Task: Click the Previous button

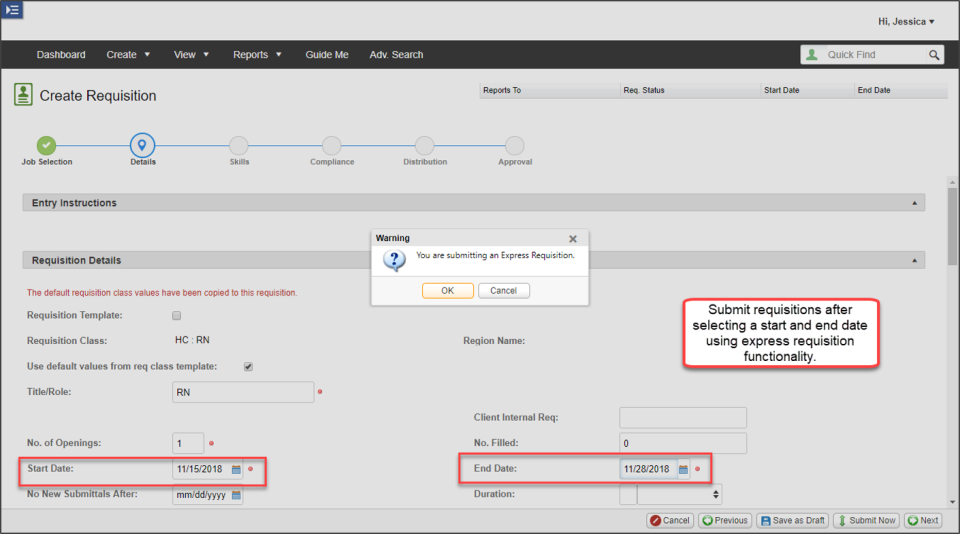Action: click(x=725, y=521)
